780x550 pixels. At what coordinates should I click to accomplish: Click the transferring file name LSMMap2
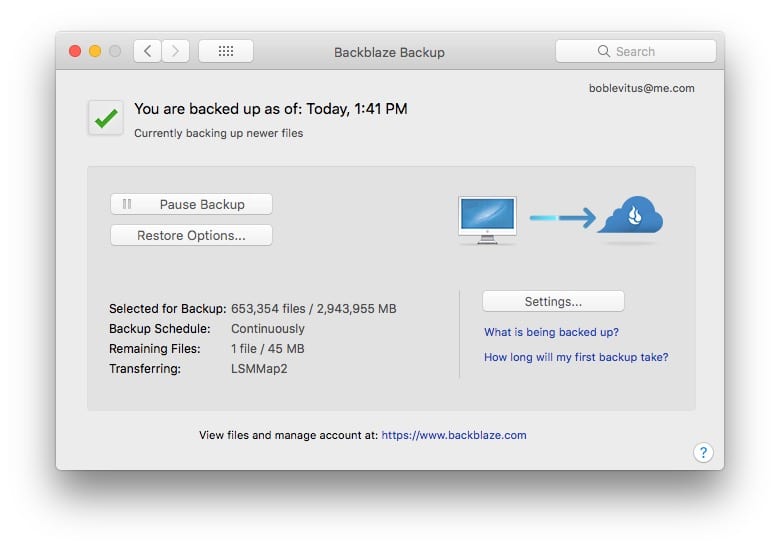pyautogui.click(x=257, y=369)
